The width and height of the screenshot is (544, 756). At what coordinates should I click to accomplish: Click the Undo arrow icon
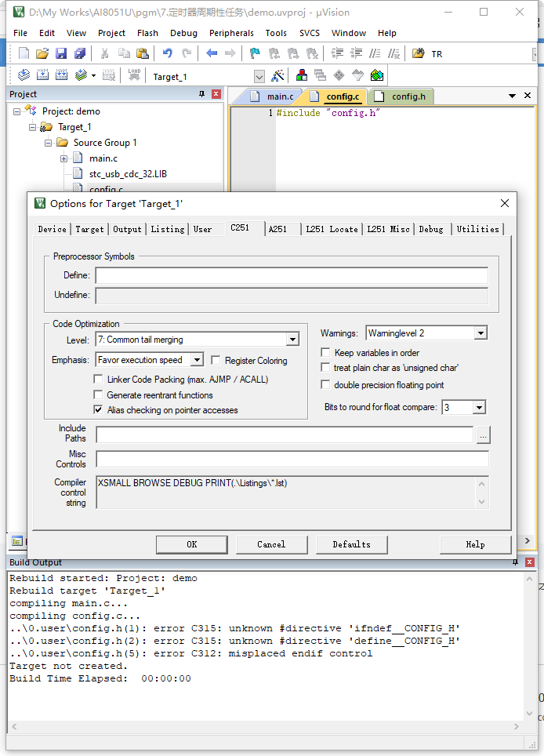(167, 53)
